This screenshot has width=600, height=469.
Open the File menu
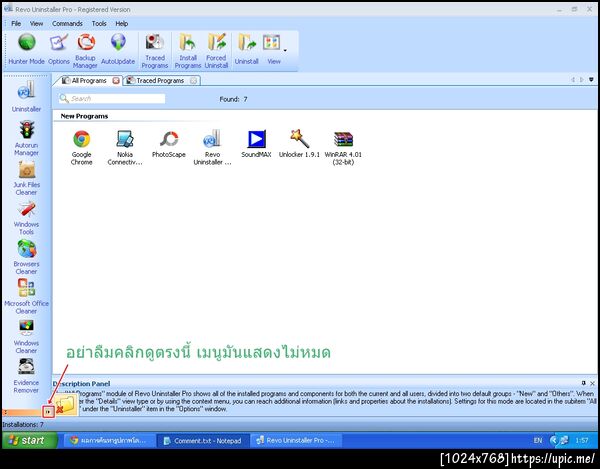tap(16, 24)
